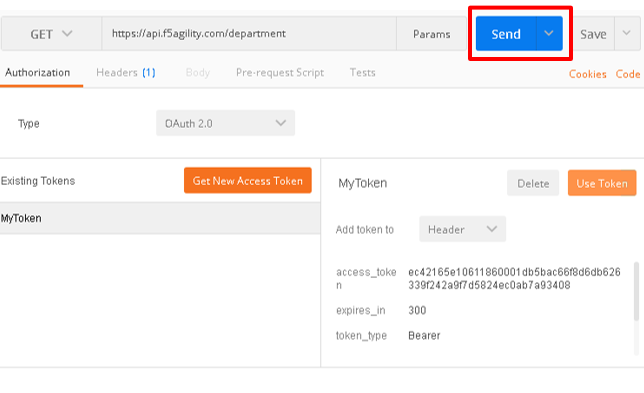Click the access_token field label
644x393 pixels.
366,278
